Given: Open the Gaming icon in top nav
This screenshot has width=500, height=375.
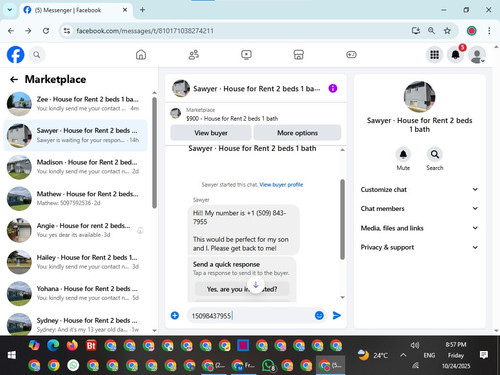Looking at the screenshot, I should point(351,55).
